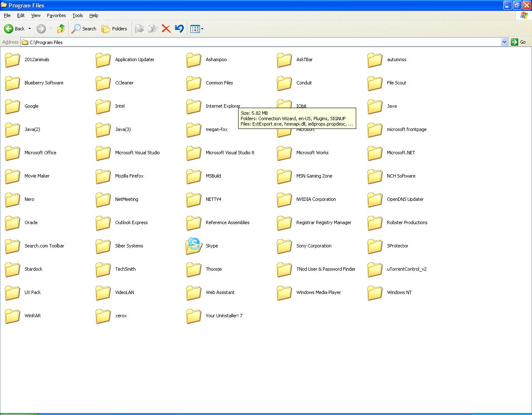Open the Favorites menu

coord(56,15)
